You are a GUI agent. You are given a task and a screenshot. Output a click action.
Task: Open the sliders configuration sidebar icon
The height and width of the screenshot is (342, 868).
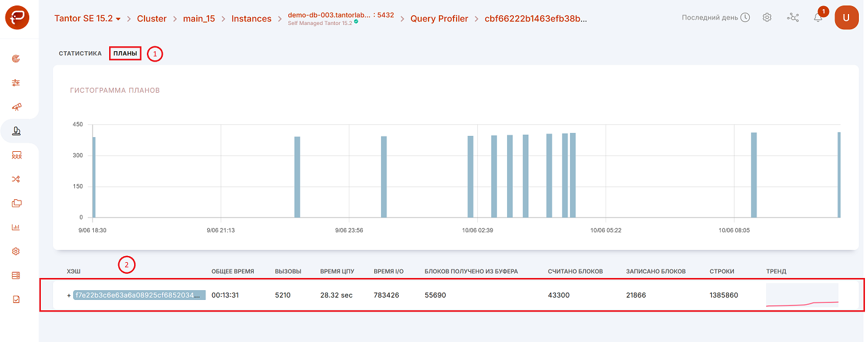click(x=16, y=82)
